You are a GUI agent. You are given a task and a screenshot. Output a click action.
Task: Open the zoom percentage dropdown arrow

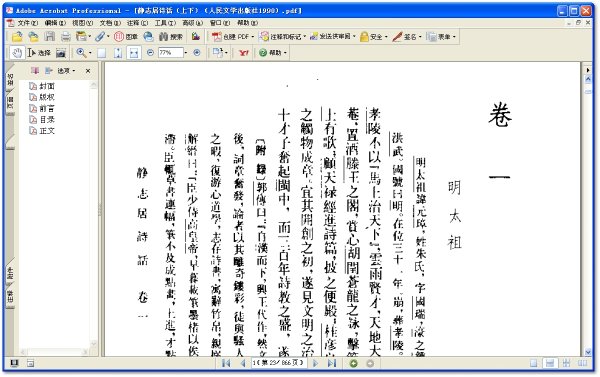coord(186,53)
